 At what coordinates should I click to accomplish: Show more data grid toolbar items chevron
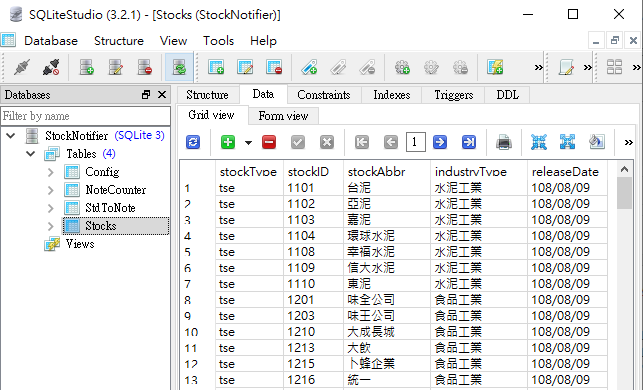[629, 142]
